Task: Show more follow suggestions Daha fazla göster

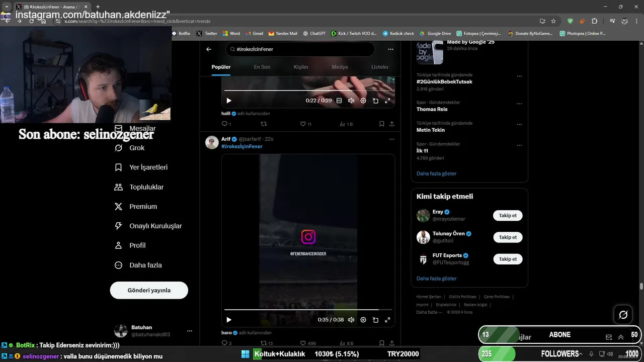Action: coord(436,278)
